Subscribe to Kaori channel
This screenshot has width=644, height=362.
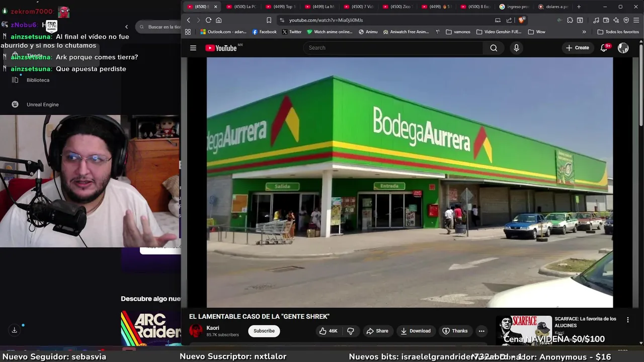264,331
